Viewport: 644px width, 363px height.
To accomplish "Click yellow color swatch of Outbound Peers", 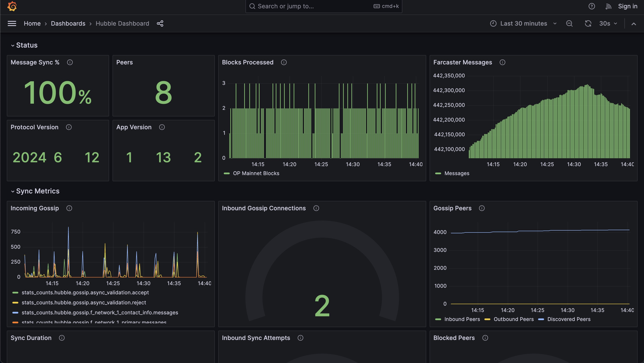I will [x=487, y=319].
